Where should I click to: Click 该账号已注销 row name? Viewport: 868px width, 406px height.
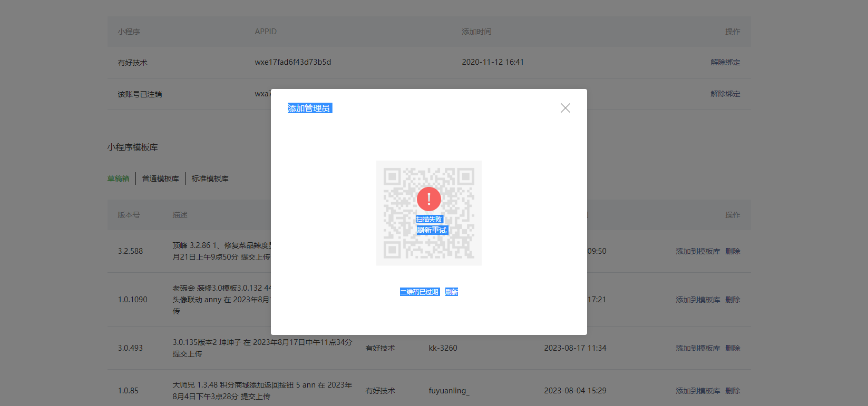(x=140, y=94)
